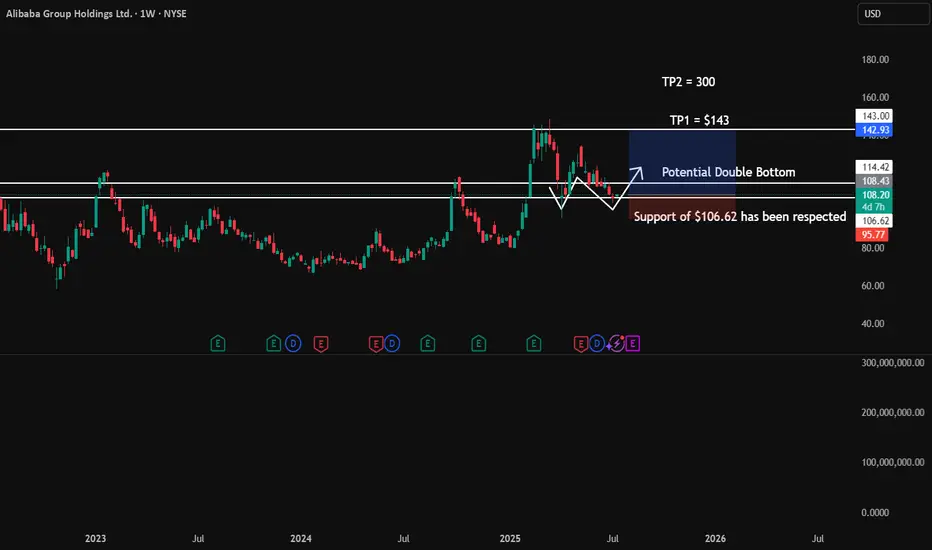Open the green earnings marker from February 2025

(x=534, y=343)
